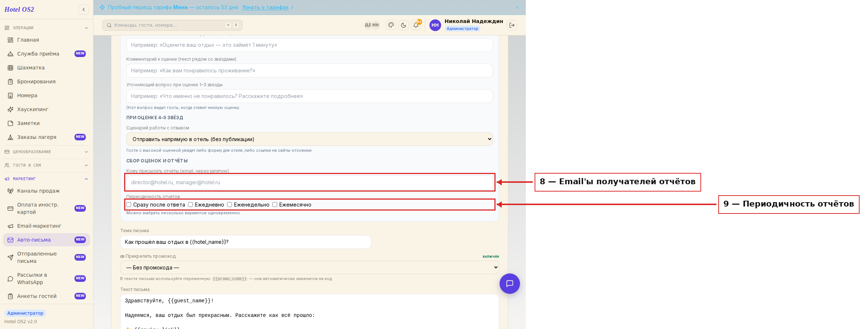Viewport: 868px width, 329px height.
Task: Click the Авто-письма envelope icon
Action: [x=10, y=240]
